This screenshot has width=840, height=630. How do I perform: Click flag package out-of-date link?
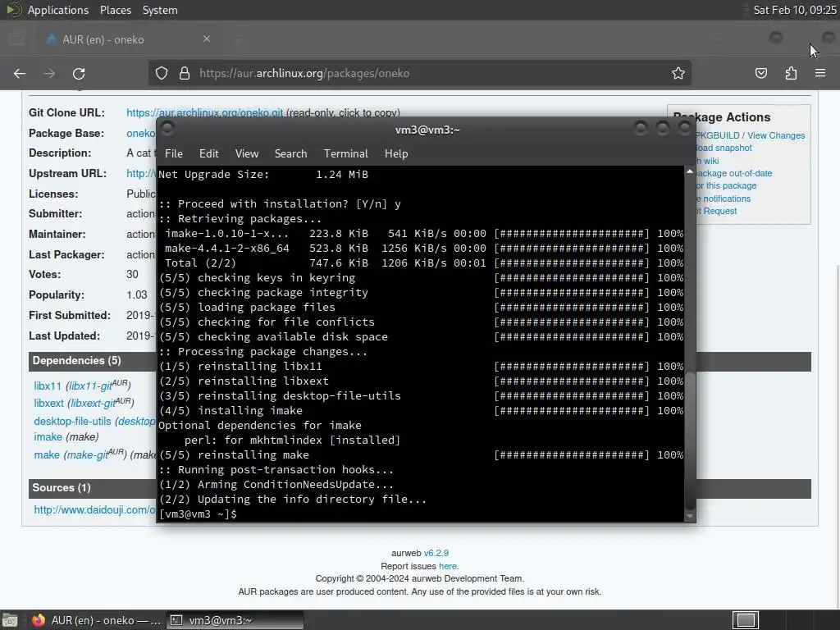[x=734, y=173]
